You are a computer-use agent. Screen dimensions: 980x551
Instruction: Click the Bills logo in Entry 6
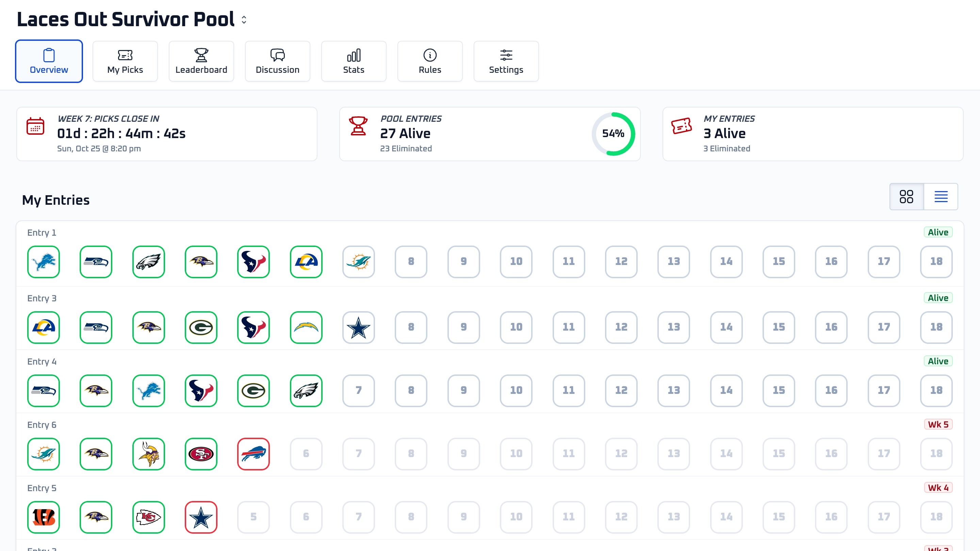(x=254, y=454)
